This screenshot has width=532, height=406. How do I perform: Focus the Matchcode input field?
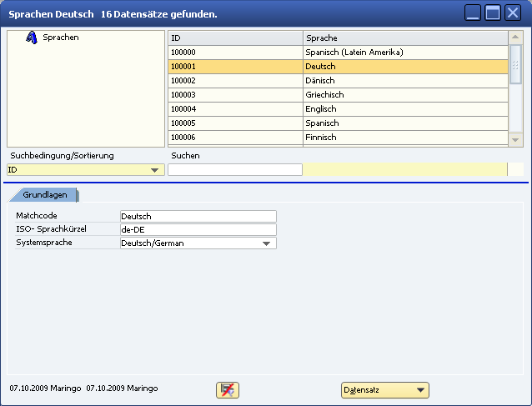[x=198, y=217]
